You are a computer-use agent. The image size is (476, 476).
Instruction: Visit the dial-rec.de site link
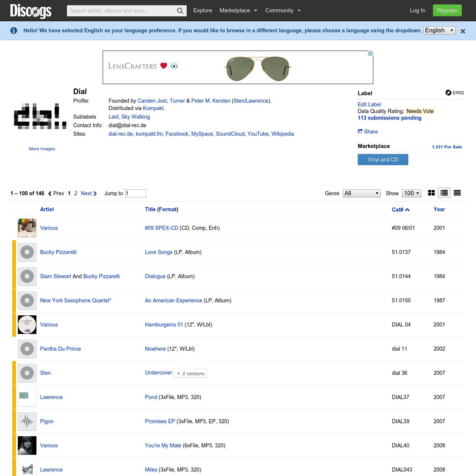click(120, 134)
